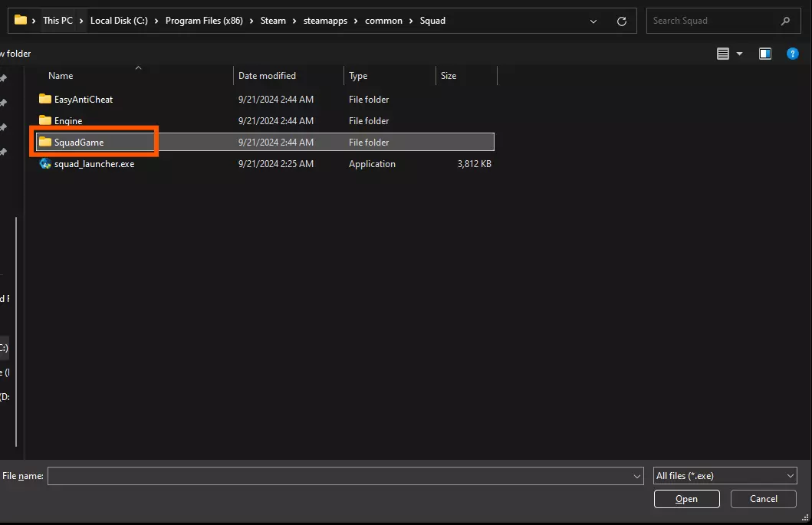812x525 pixels.
Task: Expand chevron after steamapps breadcrumb
Action: 356,21
